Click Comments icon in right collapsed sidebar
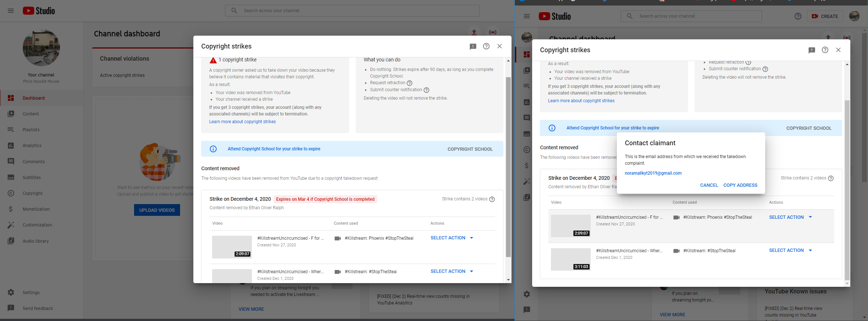Image resolution: width=868 pixels, height=321 pixels. [x=527, y=118]
